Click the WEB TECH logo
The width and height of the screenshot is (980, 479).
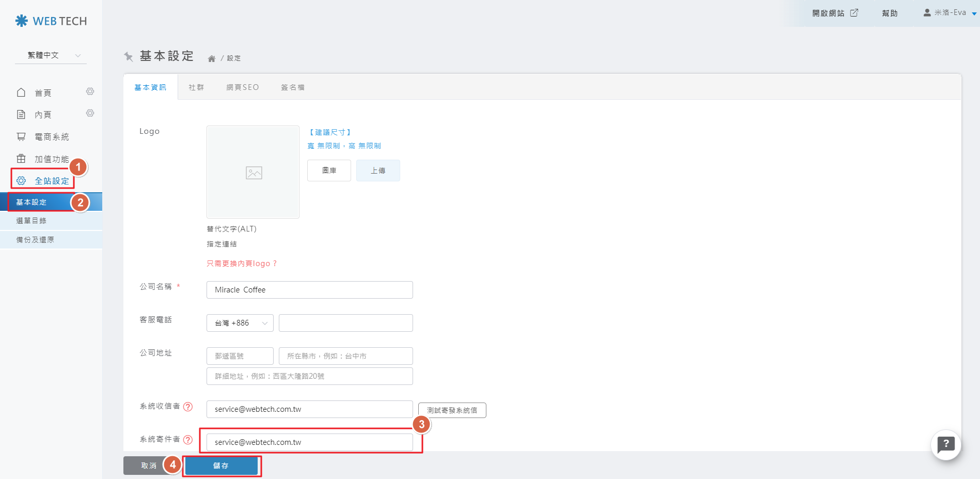51,21
